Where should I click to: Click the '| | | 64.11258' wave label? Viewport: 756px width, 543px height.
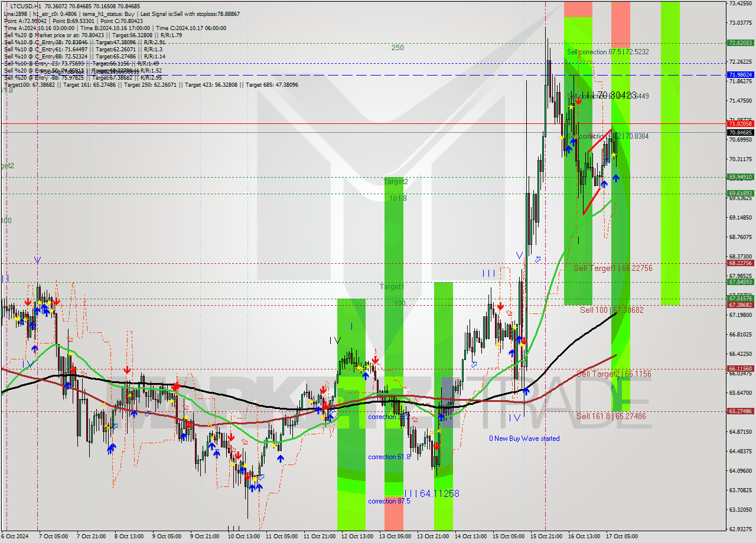point(432,493)
